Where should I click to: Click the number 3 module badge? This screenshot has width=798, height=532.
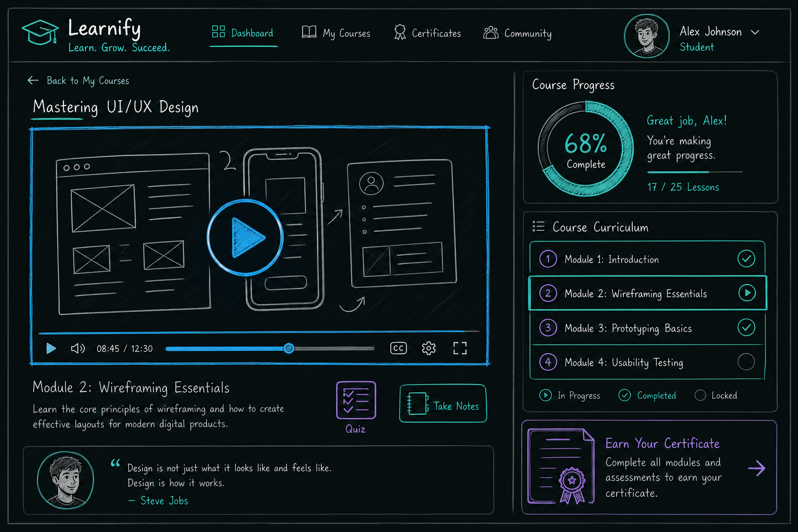(548, 328)
